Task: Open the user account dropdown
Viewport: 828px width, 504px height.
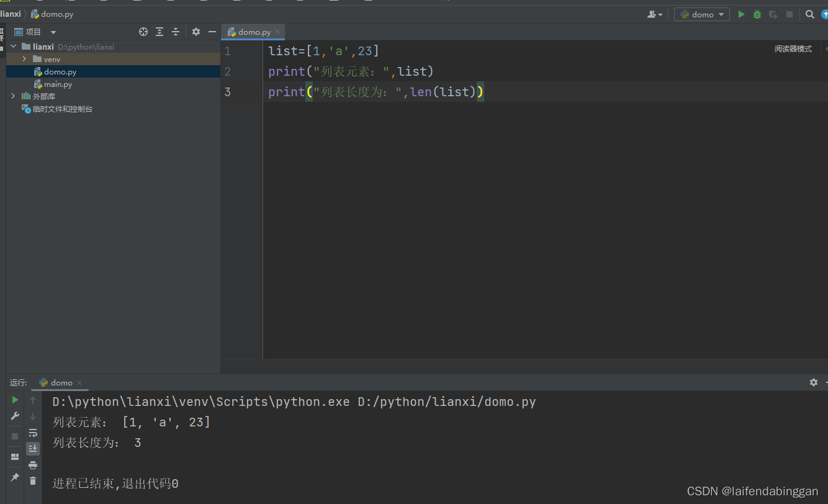Action: 655,14
